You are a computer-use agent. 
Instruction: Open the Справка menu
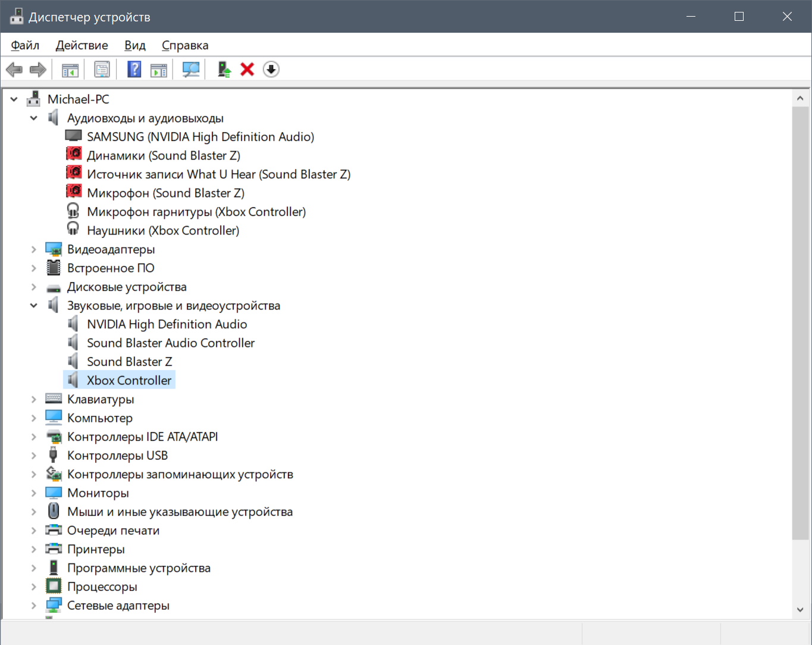185,45
